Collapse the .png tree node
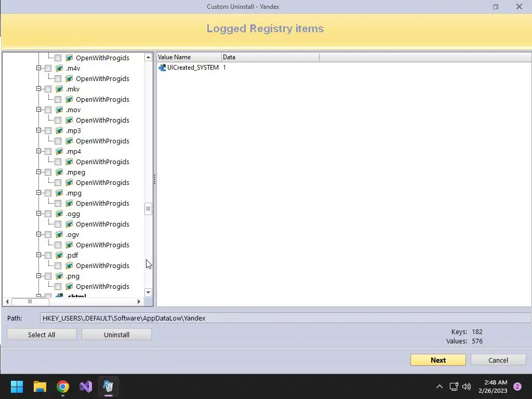Viewport: 532px width, 399px height. [x=38, y=275]
